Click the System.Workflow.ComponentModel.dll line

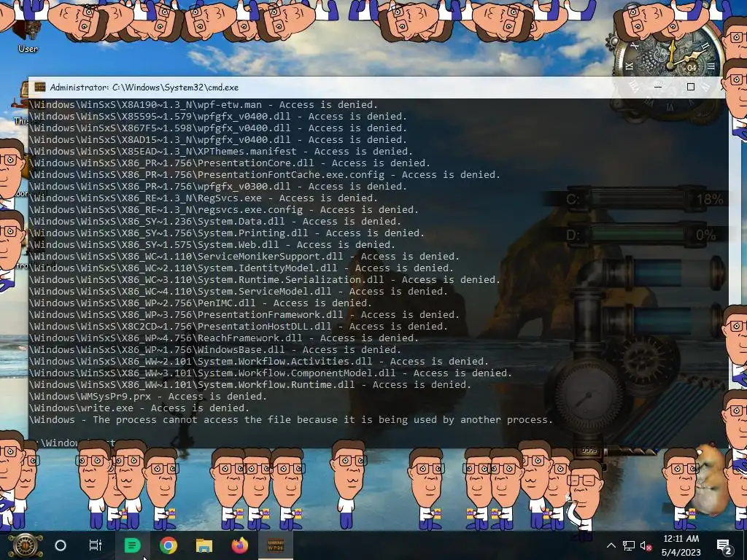[x=271, y=373]
